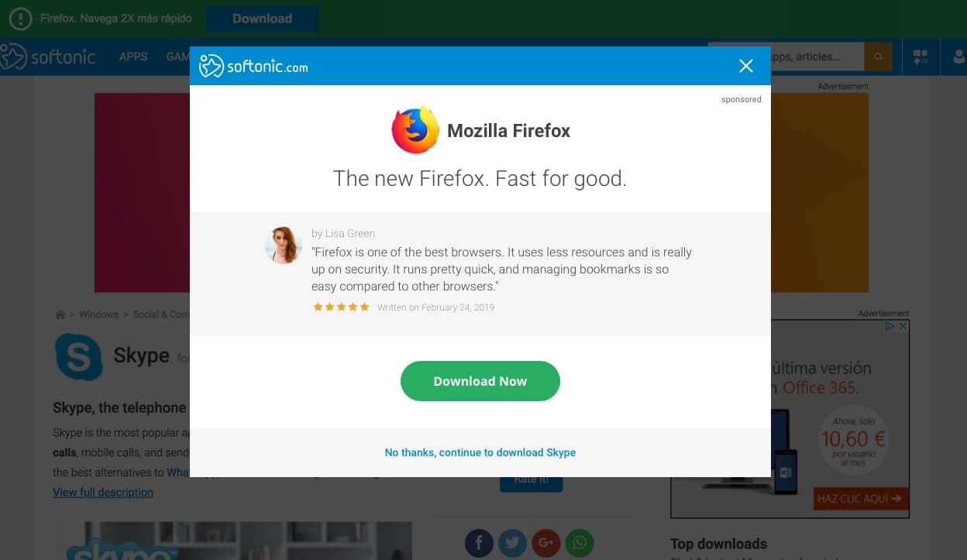Open the user account icon

957,56
